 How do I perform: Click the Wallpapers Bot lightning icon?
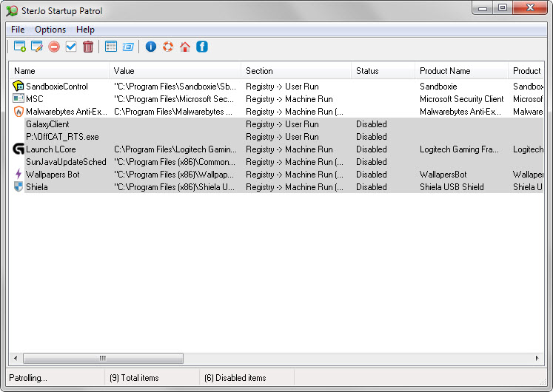pos(19,174)
